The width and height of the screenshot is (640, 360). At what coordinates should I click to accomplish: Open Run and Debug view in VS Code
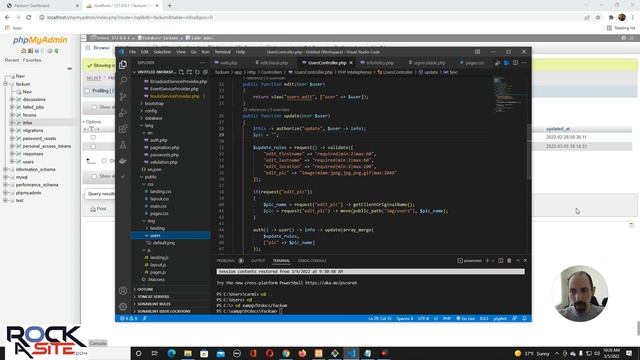click(123, 113)
